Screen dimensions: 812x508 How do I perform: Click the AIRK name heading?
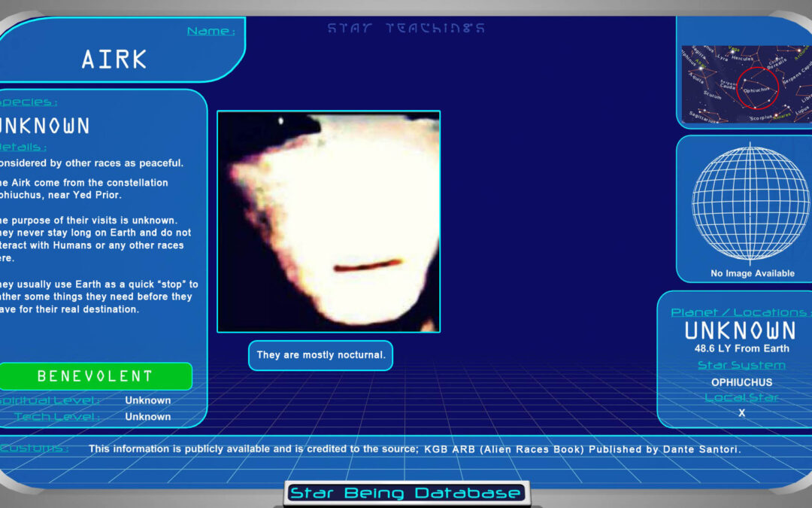114,59
